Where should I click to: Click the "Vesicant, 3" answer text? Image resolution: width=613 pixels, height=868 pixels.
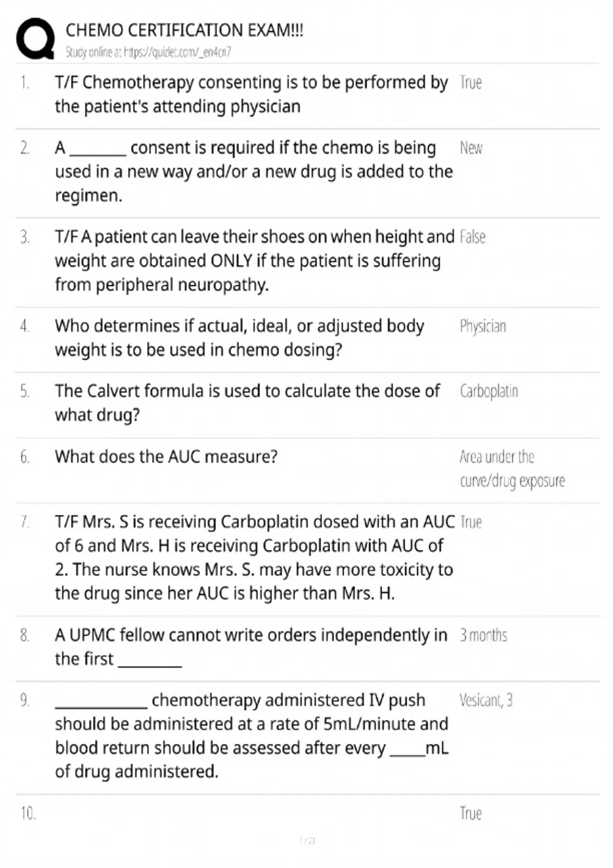coord(486,701)
